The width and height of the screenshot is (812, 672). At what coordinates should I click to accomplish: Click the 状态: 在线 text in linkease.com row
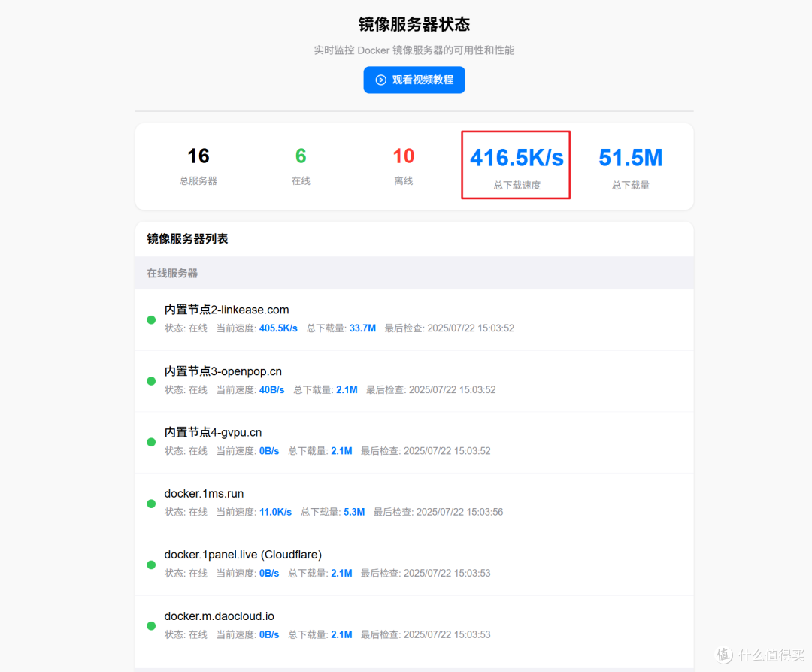[186, 328]
